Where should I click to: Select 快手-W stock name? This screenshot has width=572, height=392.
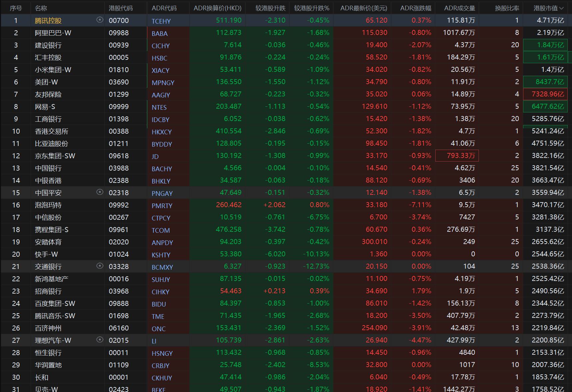pos(46,254)
